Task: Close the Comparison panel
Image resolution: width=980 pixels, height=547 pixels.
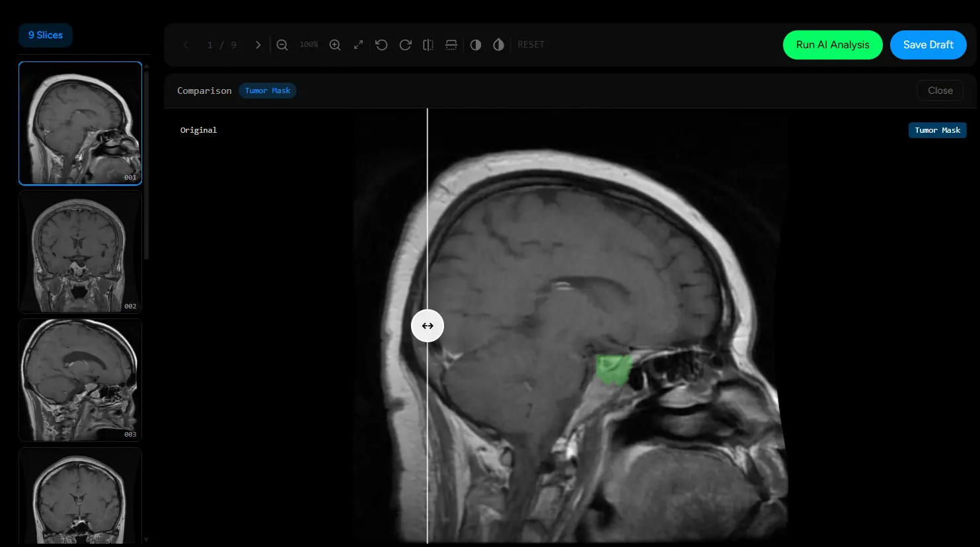Action: tap(940, 91)
